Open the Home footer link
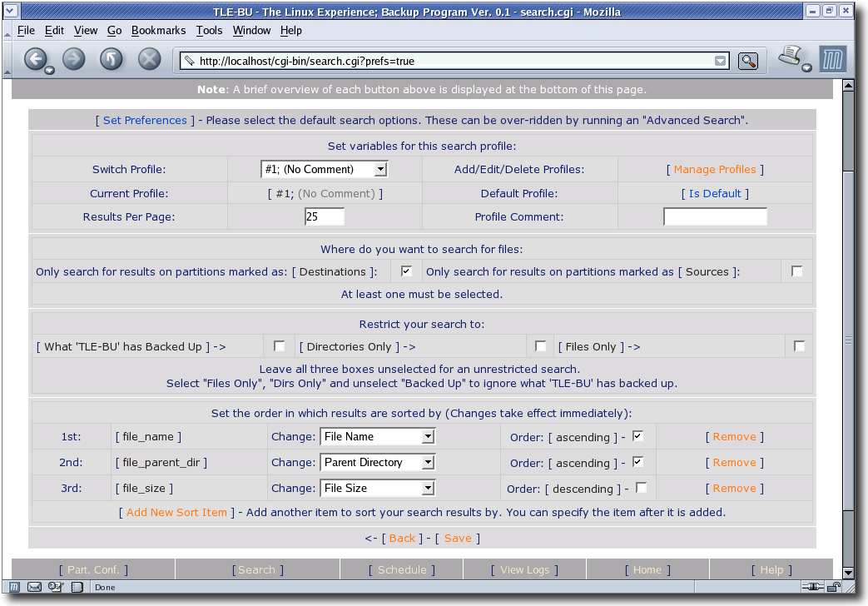This screenshot has height=606, width=868. click(x=647, y=569)
